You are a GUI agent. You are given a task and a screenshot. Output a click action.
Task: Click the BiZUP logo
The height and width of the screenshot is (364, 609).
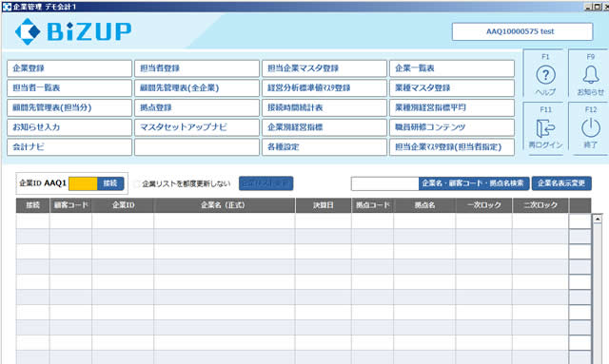[73, 31]
